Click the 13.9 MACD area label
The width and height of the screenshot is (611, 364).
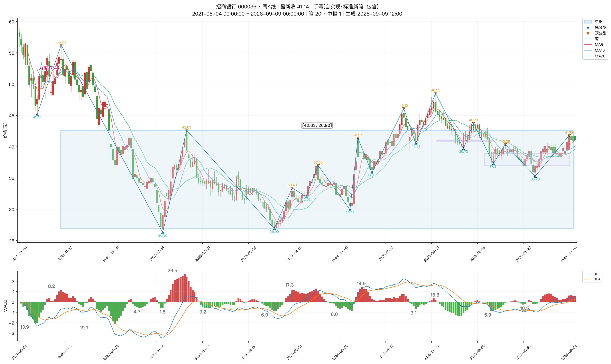pos(25,327)
